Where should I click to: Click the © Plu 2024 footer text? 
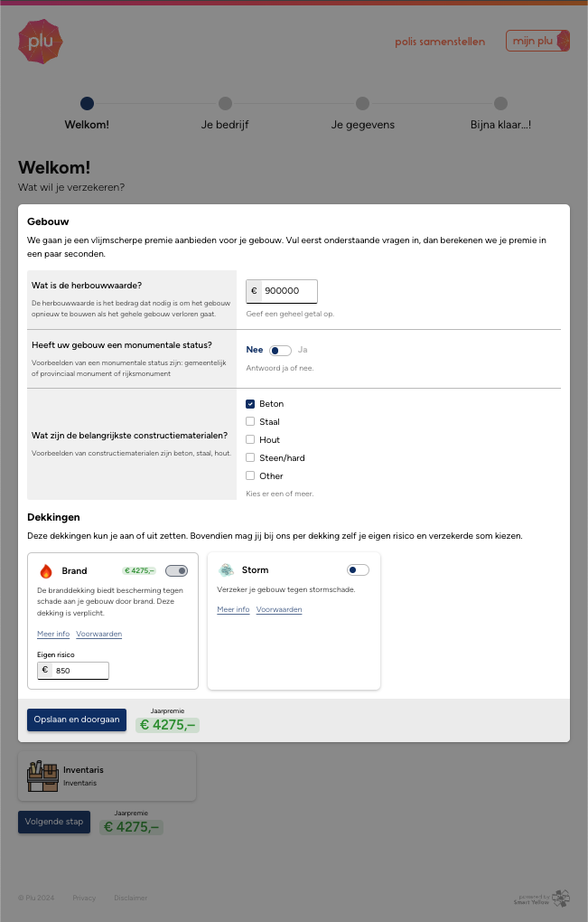tap(36, 898)
